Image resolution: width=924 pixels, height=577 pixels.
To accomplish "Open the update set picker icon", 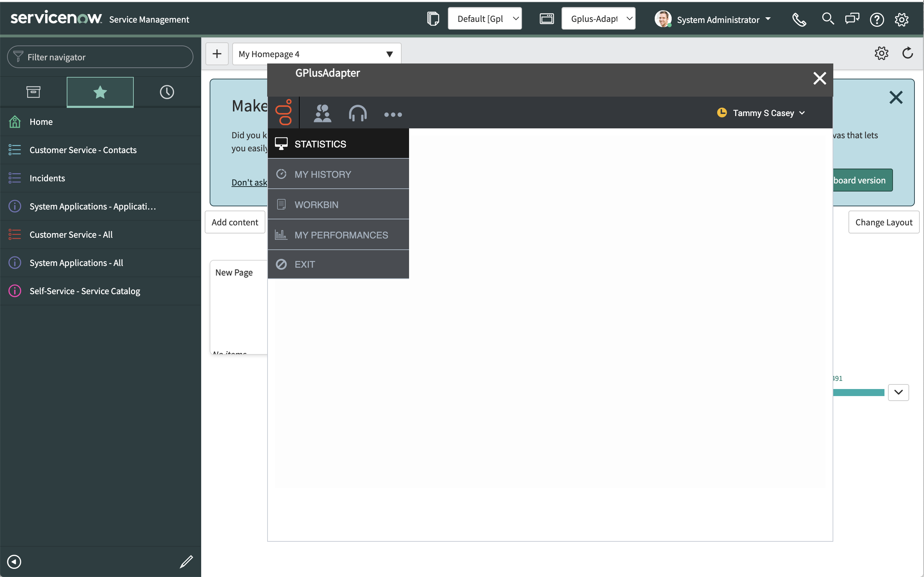I will click(433, 19).
